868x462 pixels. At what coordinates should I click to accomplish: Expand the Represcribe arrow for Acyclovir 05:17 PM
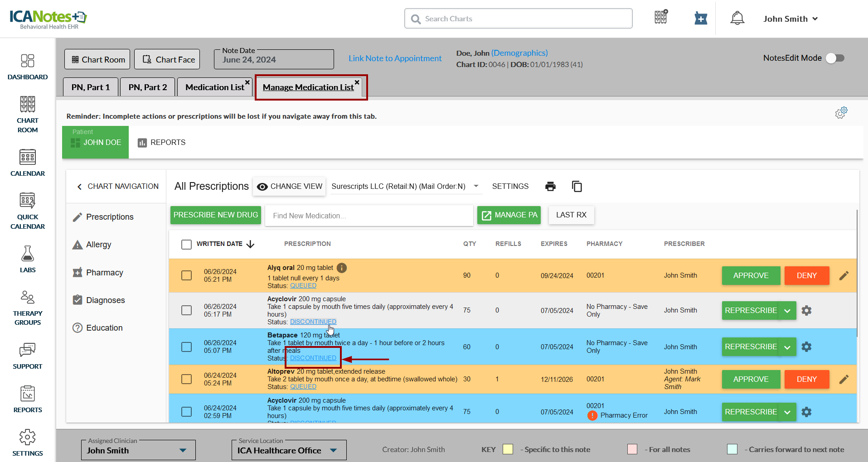click(787, 311)
